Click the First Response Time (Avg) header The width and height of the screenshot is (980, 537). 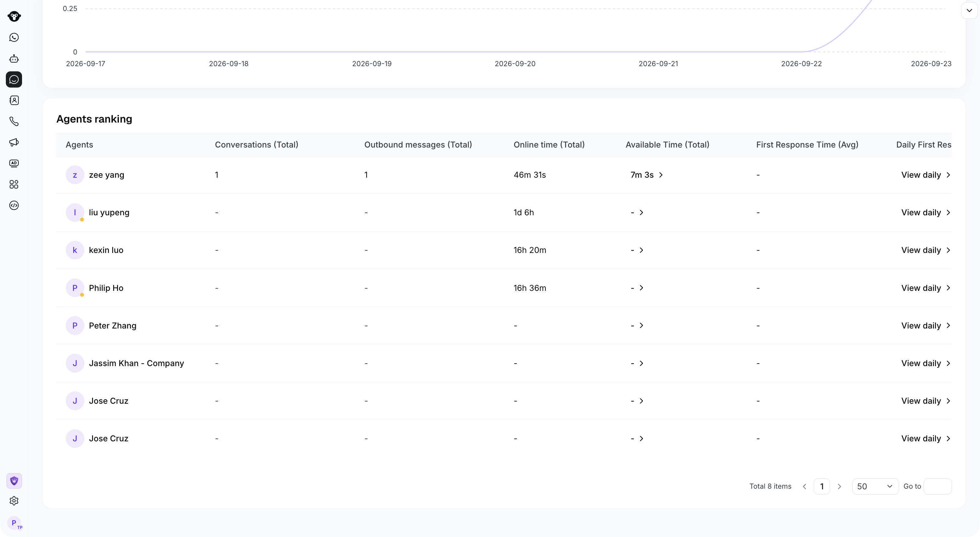click(807, 145)
